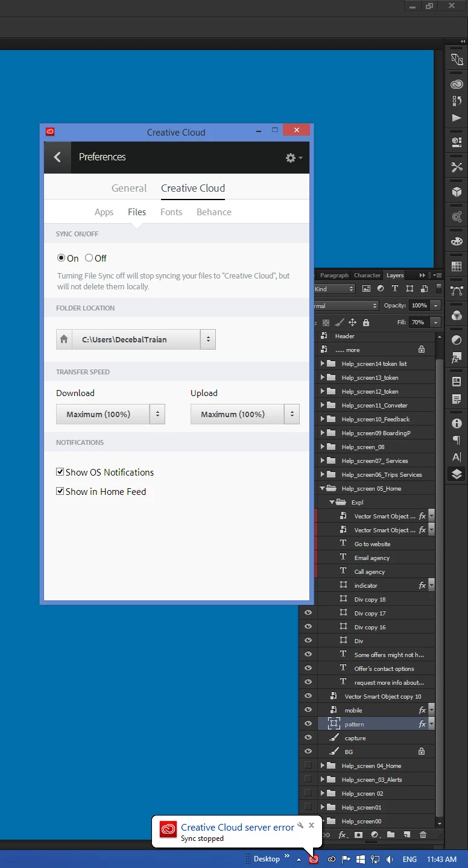Expand the Help_screen14 token list group
468x868 pixels.
tap(323, 363)
